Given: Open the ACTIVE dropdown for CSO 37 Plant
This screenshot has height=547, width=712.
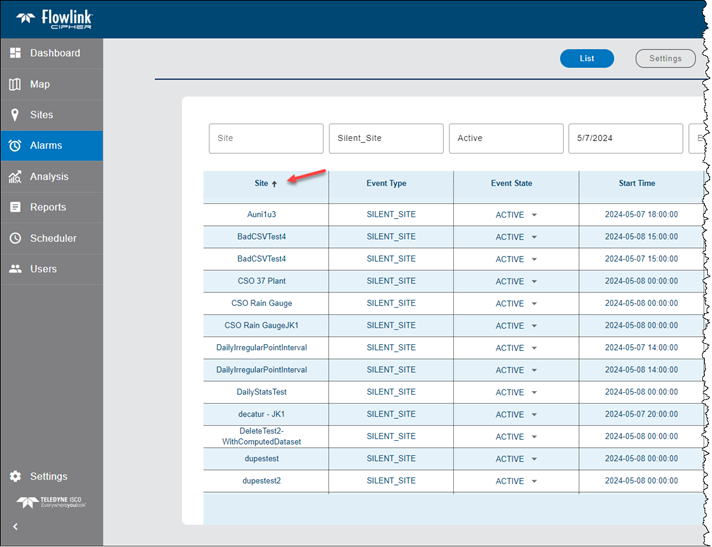Looking at the screenshot, I should (534, 282).
